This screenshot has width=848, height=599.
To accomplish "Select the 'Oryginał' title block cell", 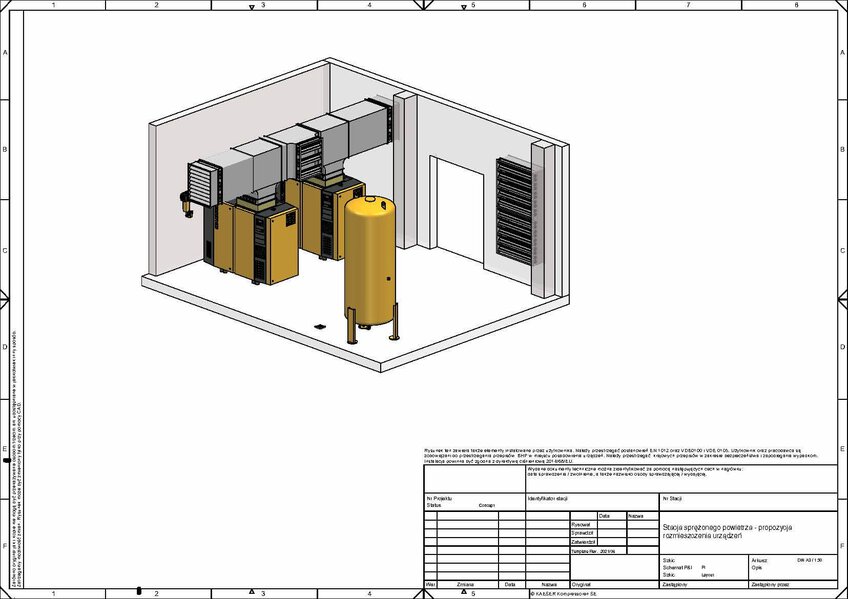I will (x=583, y=583).
